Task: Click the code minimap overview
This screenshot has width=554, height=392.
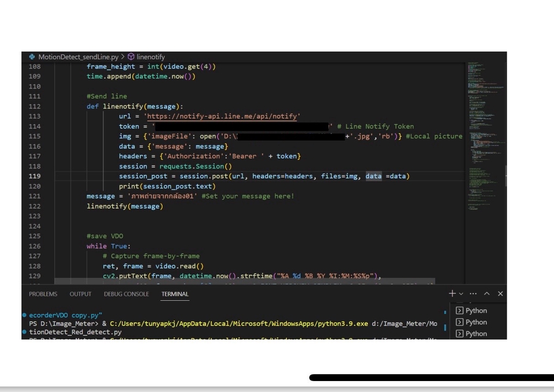Action: 485,136
